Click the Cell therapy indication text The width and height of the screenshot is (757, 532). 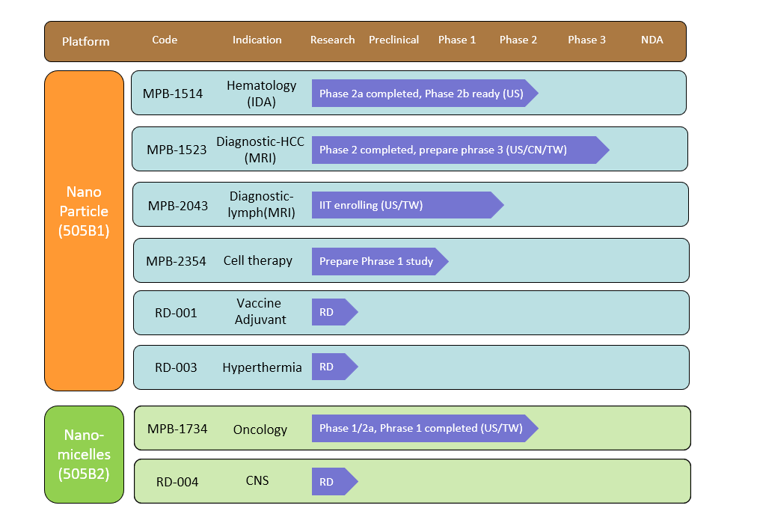[x=257, y=261]
